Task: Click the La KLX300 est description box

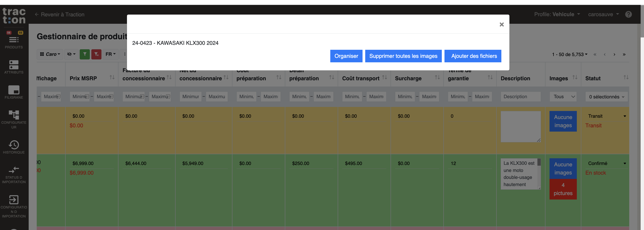Action: (x=520, y=174)
